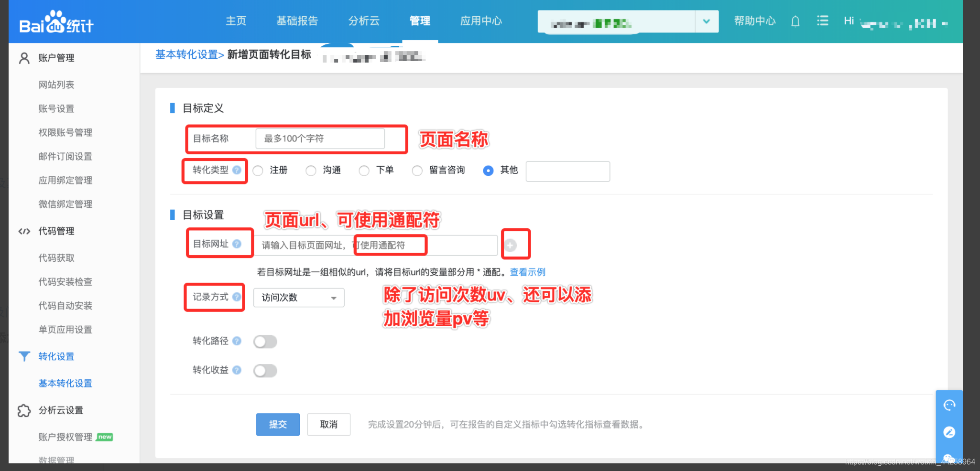Select the 留言咨询 radio button
The image size is (980, 471).
click(x=417, y=171)
